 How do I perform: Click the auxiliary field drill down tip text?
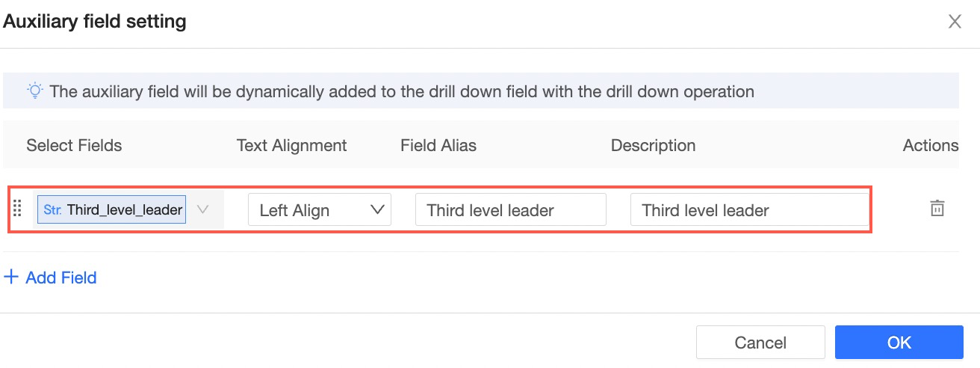[401, 91]
